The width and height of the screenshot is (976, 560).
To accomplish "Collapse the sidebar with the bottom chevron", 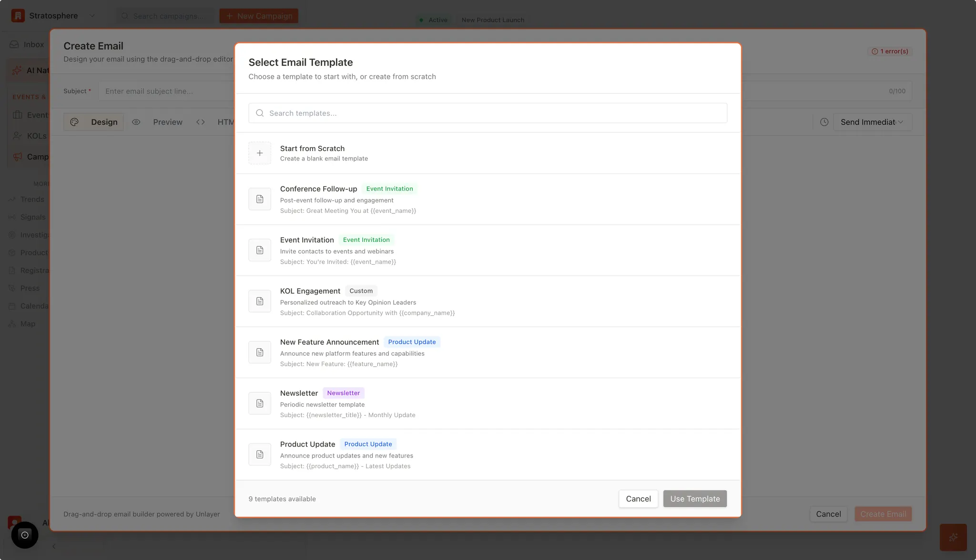I will pyautogui.click(x=54, y=546).
